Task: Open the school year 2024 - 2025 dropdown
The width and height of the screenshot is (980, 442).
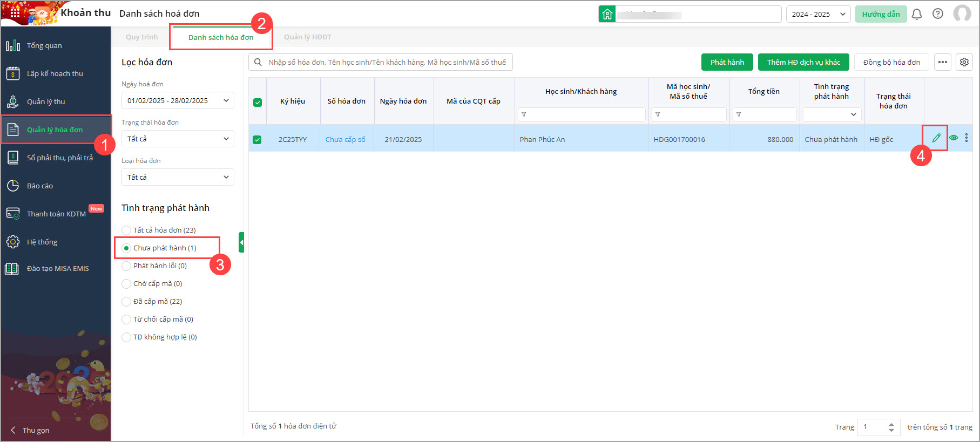Action: pyautogui.click(x=818, y=14)
